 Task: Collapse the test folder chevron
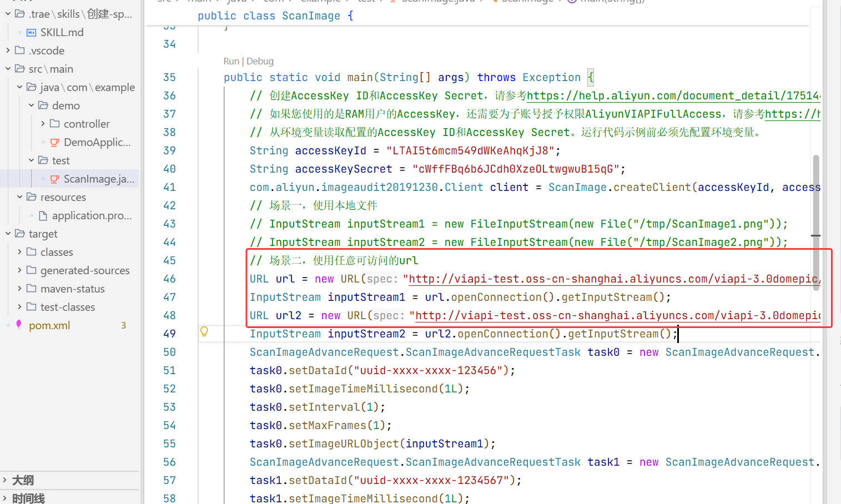[31, 160]
